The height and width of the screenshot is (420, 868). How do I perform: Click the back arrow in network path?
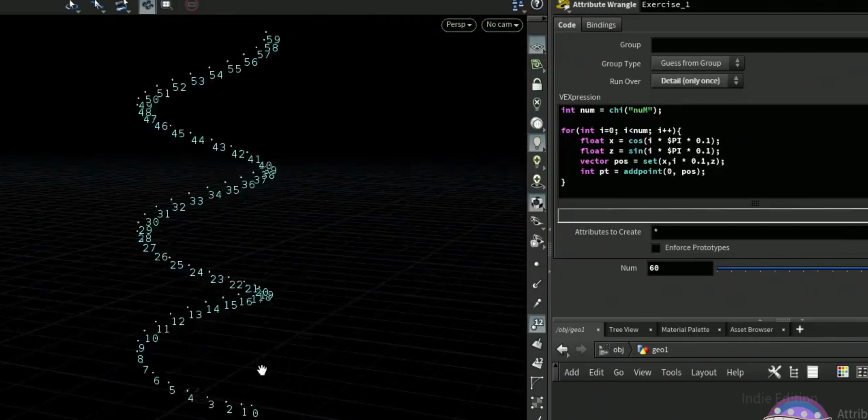click(562, 350)
